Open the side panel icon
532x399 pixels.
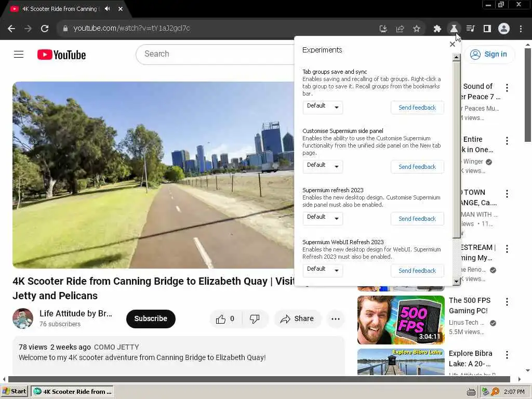[x=487, y=29]
